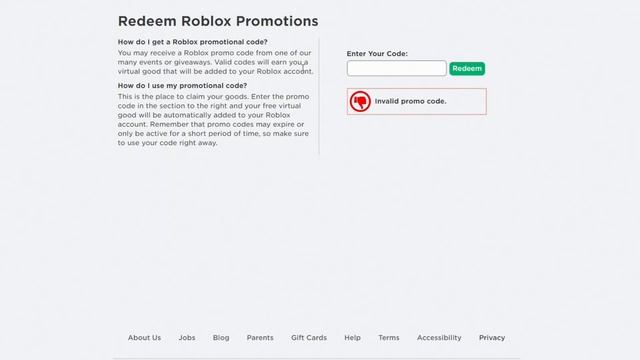Image resolution: width=640 pixels, height=360 pixels.
Task: Open the About Us footer link
Action: click(144, 338)
